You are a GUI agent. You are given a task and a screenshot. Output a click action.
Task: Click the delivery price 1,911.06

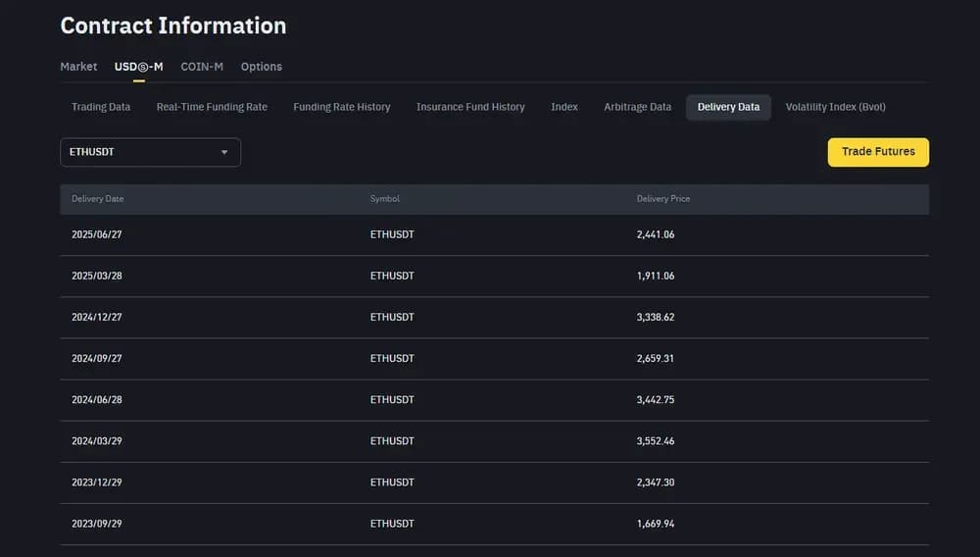click(x=656, y=276)
